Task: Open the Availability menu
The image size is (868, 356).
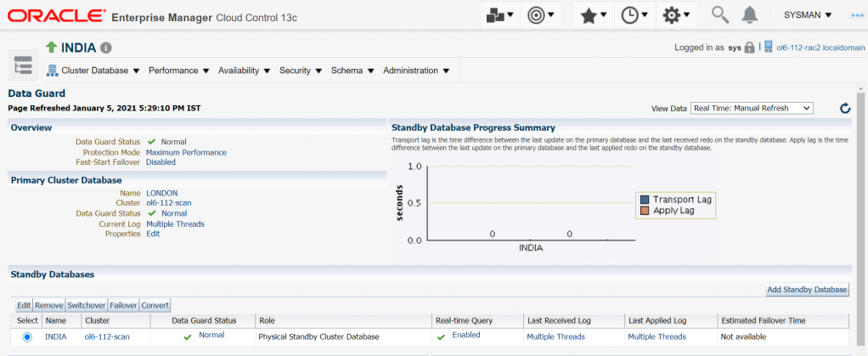Action: click(x=244, y=71)
